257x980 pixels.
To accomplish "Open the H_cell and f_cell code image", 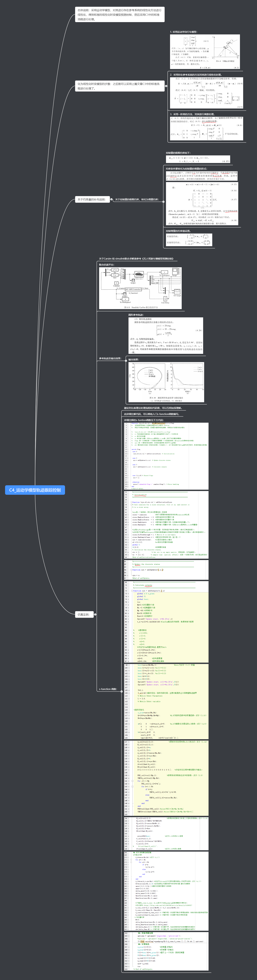I will click(x=166, y=834).
